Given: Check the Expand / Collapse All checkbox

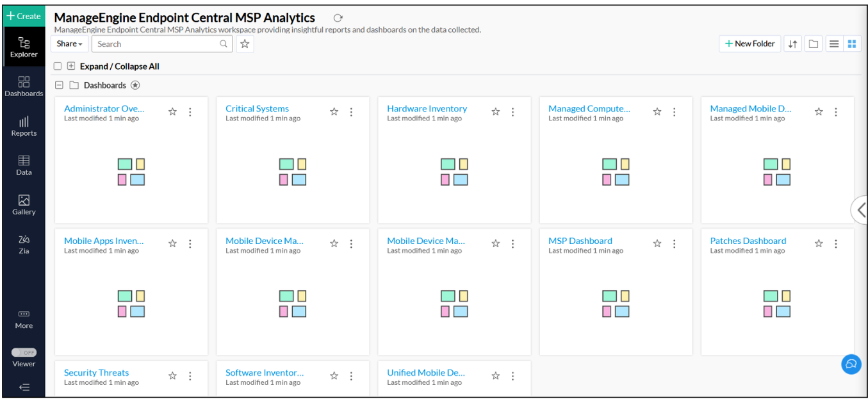Looking at the screenshot, I should [58, 67].
